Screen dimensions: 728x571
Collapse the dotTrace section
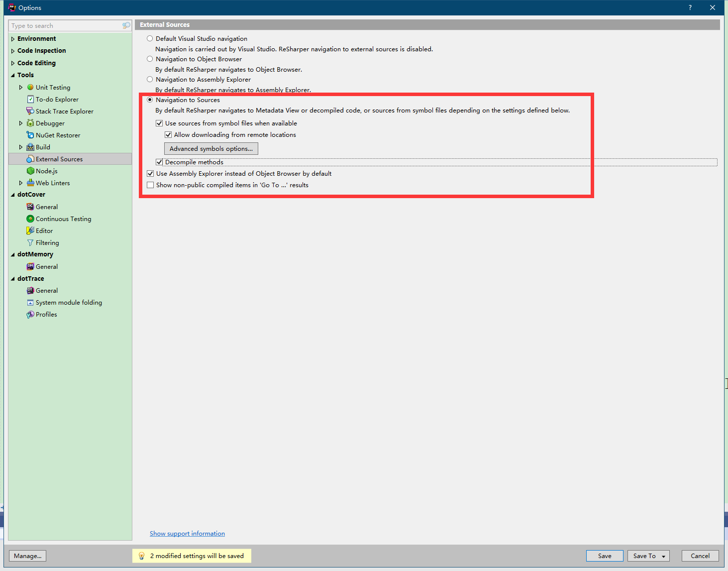tap(13, 279)
